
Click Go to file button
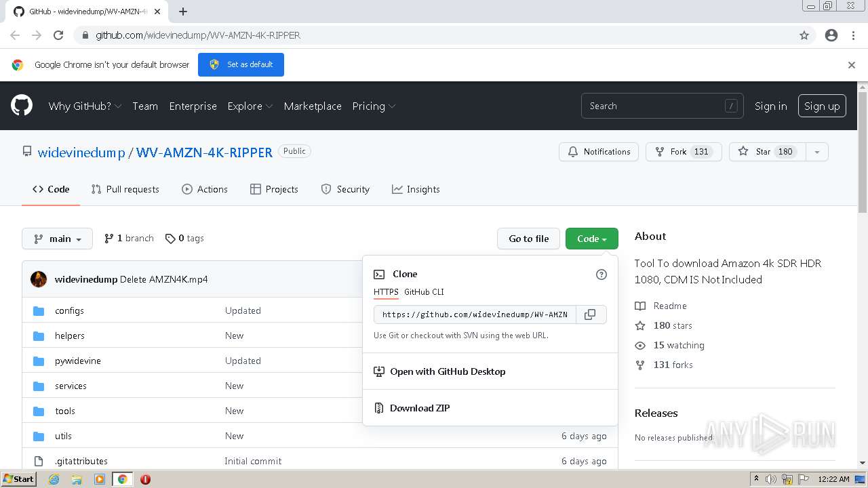coord(529,239)
